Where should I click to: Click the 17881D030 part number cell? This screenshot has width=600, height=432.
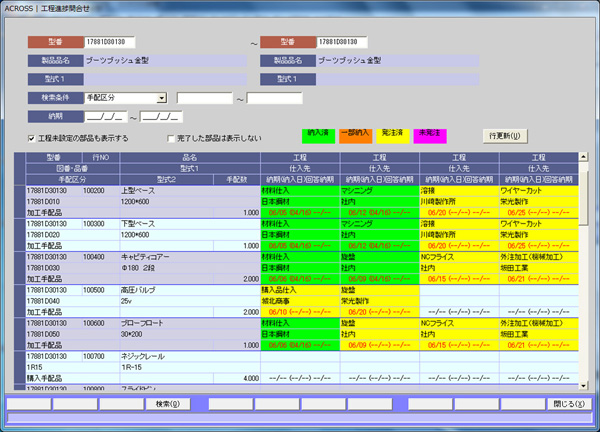[73, 268]
